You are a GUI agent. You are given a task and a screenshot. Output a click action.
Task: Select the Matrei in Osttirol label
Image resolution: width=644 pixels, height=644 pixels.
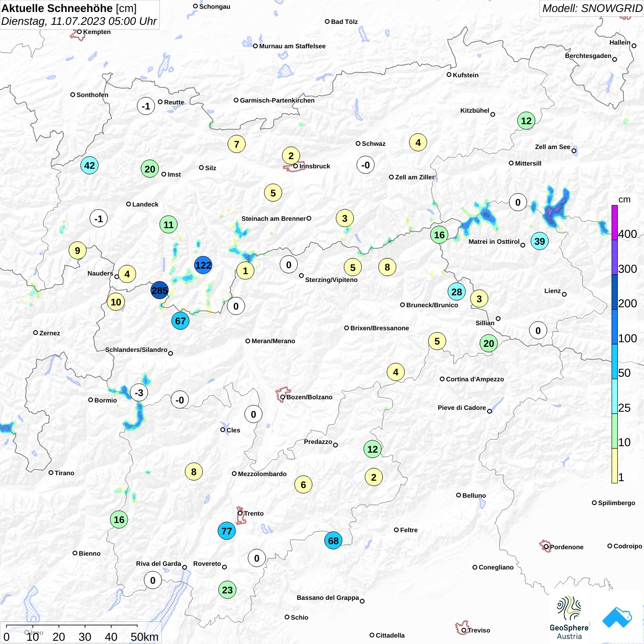[x=494, y=241]
